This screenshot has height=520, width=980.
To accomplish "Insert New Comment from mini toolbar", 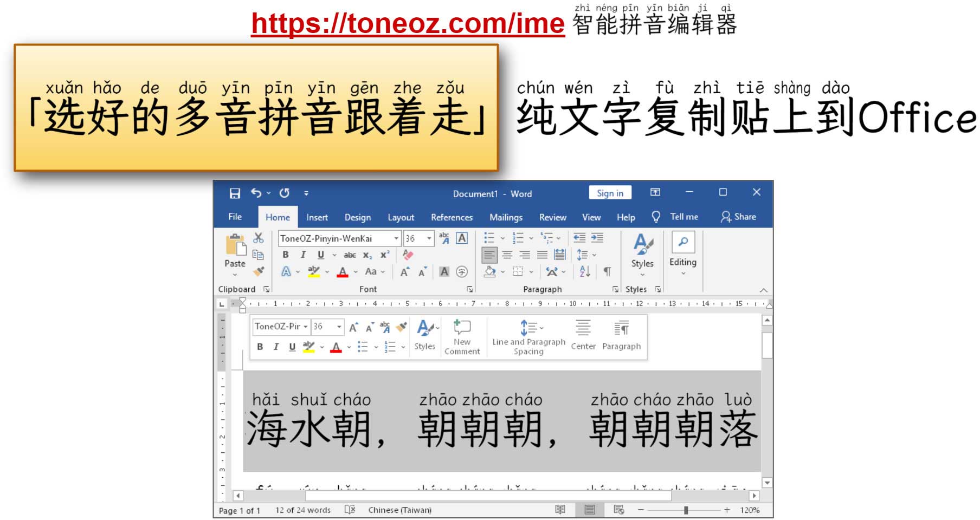I will (x=462, y=337).
